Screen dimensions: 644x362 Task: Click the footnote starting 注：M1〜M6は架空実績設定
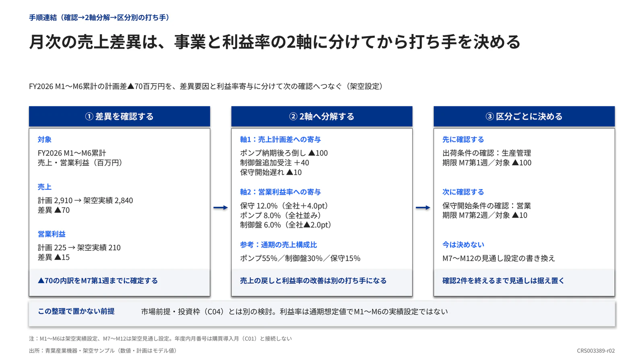point(160,339)
